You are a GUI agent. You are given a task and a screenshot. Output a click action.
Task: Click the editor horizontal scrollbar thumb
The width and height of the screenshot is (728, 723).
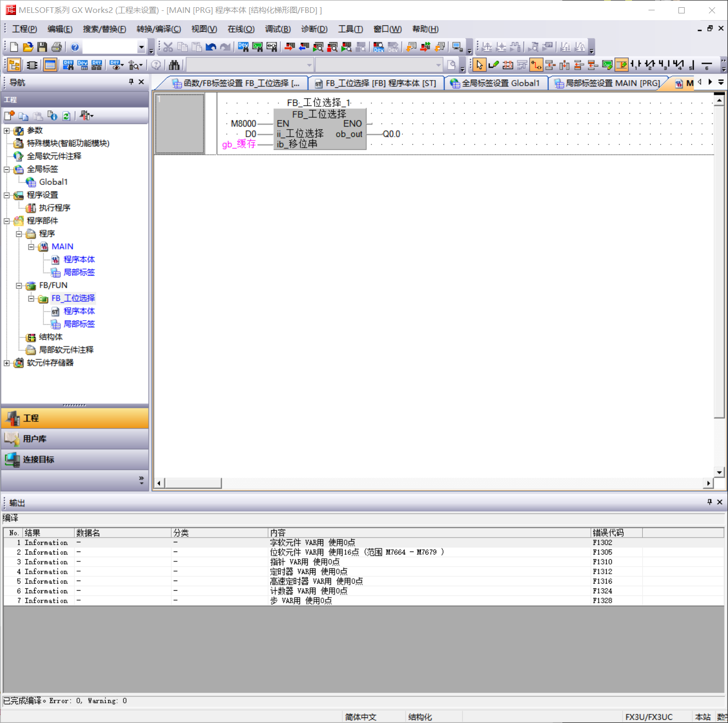click(x=193, y=483)
